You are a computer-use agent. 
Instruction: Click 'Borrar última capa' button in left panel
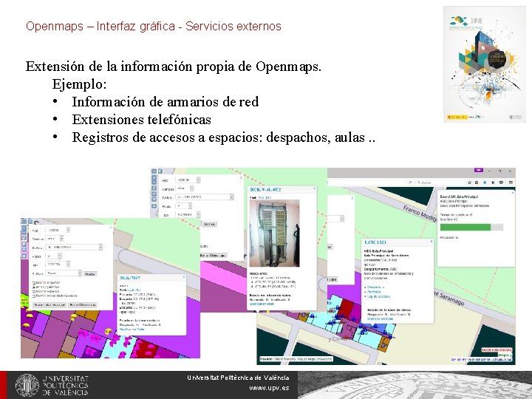[x=83, y=305]
